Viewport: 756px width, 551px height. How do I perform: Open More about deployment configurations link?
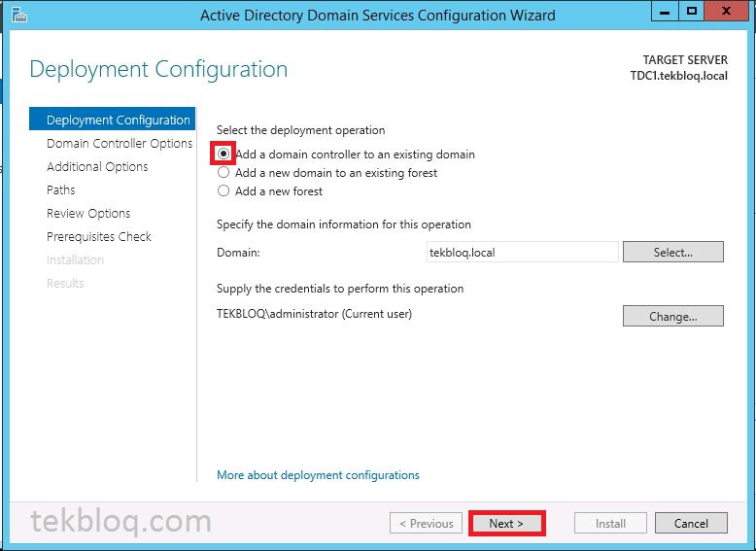coord(318,475)
